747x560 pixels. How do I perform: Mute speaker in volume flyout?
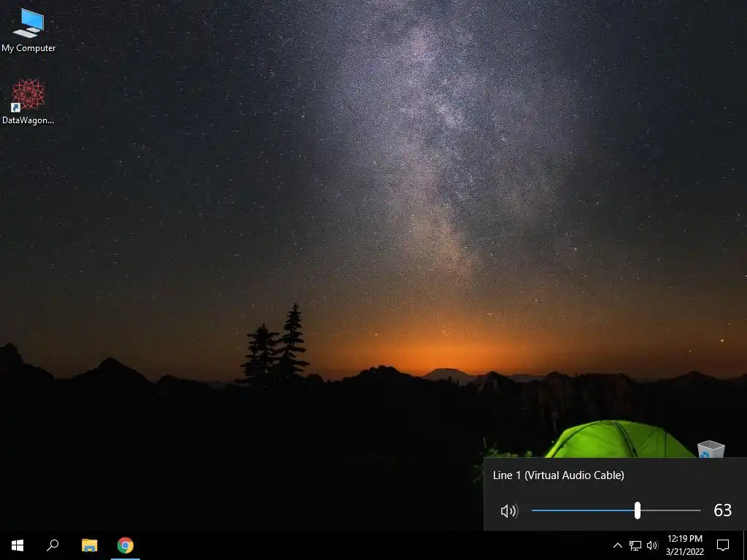click(508, 511)
